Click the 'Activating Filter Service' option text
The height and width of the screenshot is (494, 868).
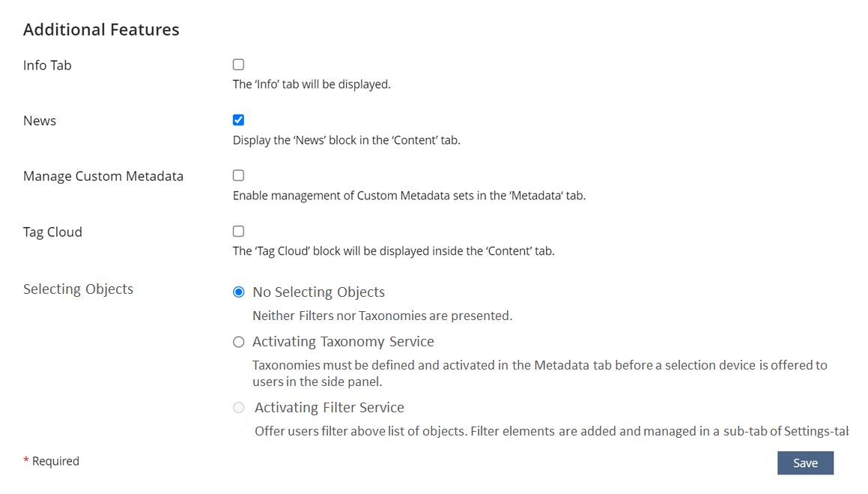(329, 408)
